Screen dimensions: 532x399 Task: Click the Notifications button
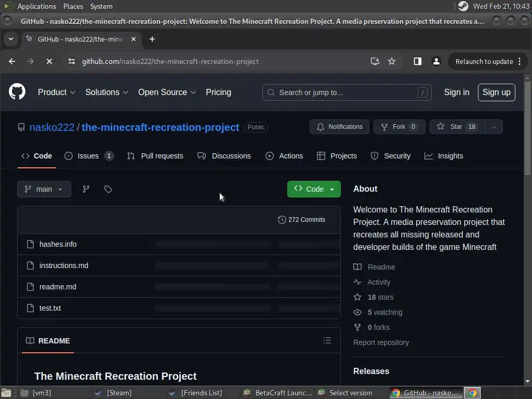(339, 127)
